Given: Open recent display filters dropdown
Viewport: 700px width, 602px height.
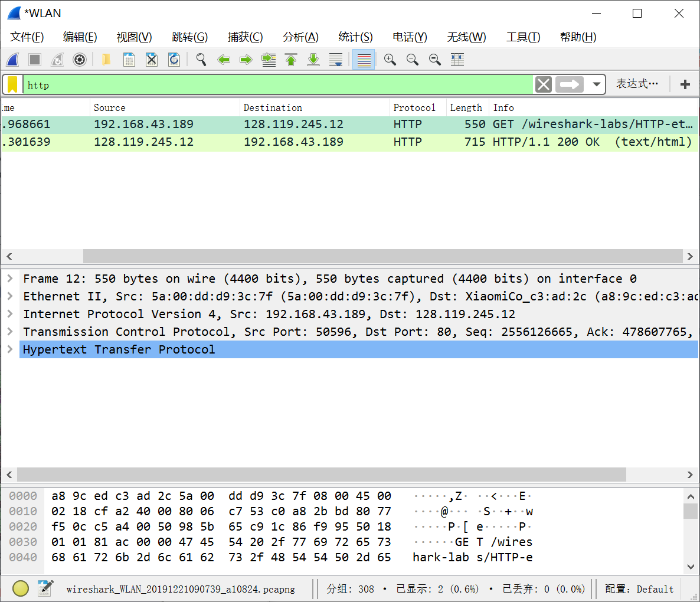Looking at the screenshot, I should [x=596, y=84].
